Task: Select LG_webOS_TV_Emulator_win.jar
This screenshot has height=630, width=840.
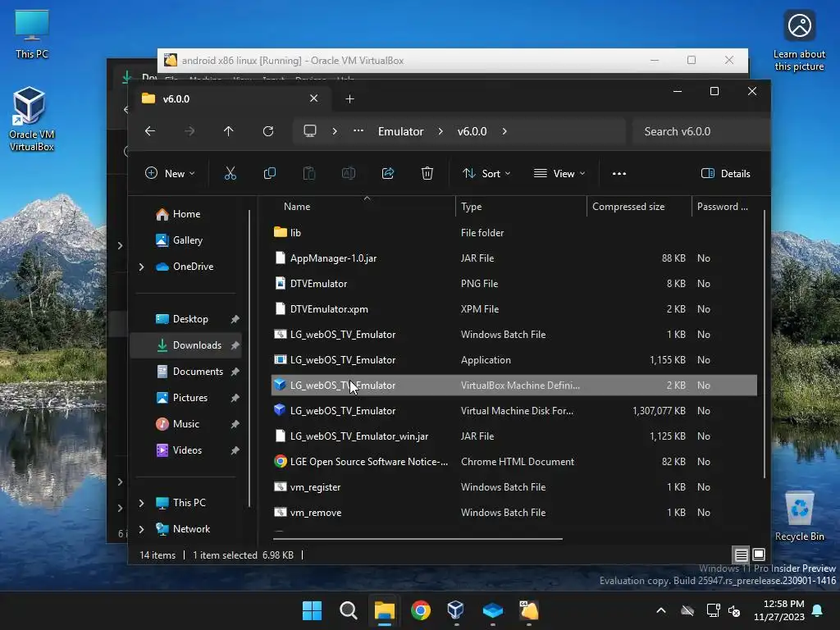Action: coord(514,436)
